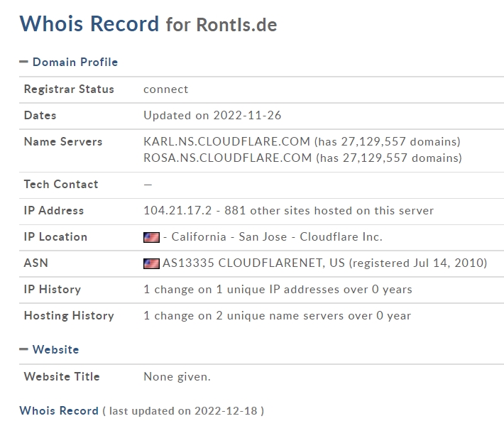Click IP address 104.21.17.2 value

(177, 210)
